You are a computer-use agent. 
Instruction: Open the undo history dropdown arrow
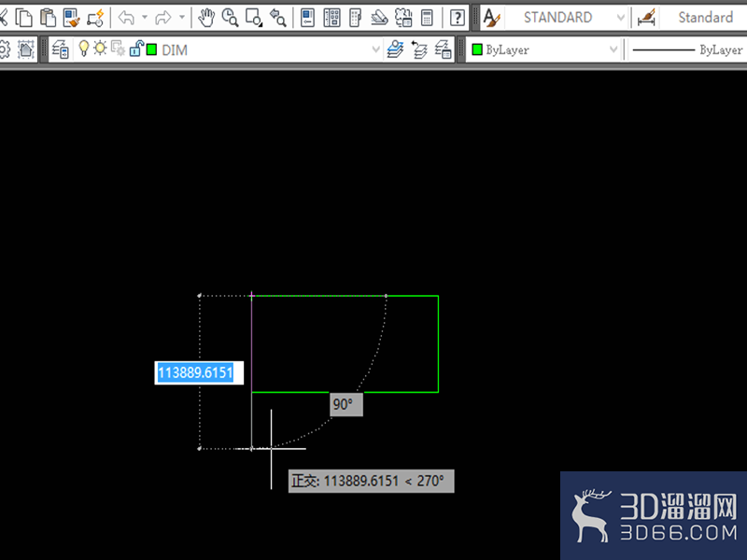(145, 18)
